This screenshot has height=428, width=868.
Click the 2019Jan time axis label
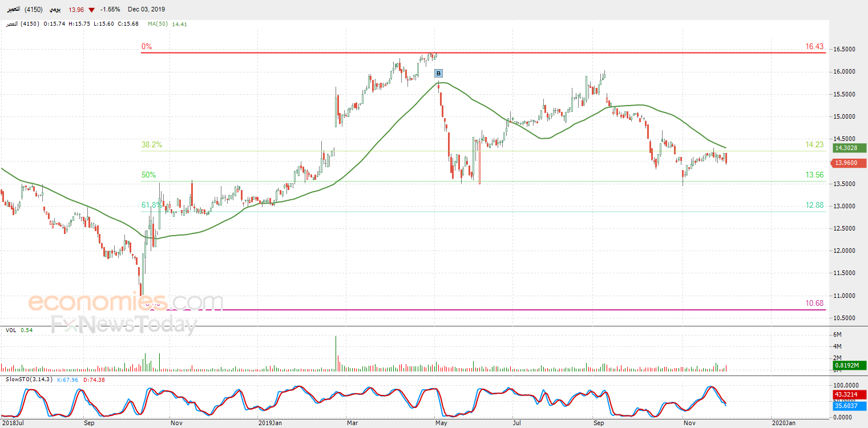[269, 423]
